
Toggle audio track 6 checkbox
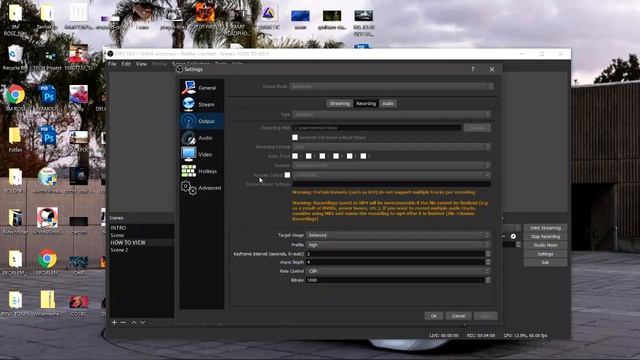pyautogui.click(x=363, y=156)
